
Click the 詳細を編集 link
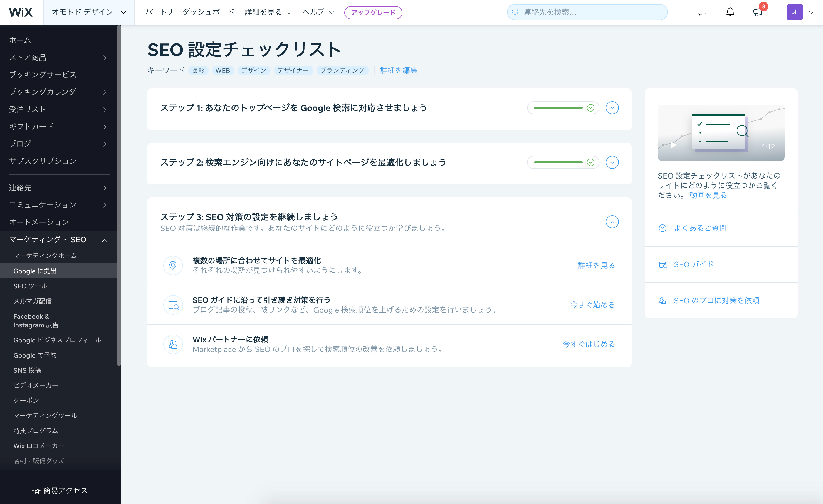(398, 70)
